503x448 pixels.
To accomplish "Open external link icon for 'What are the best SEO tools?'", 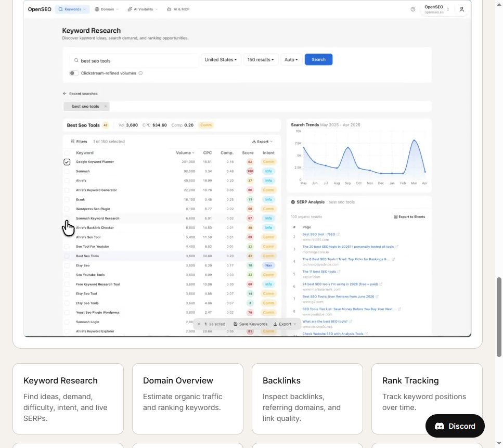I will click(x=351, y=321).
